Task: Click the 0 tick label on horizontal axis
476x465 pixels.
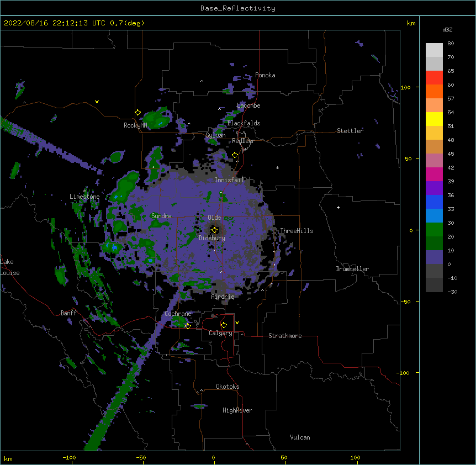Action: tap(213, 458)
